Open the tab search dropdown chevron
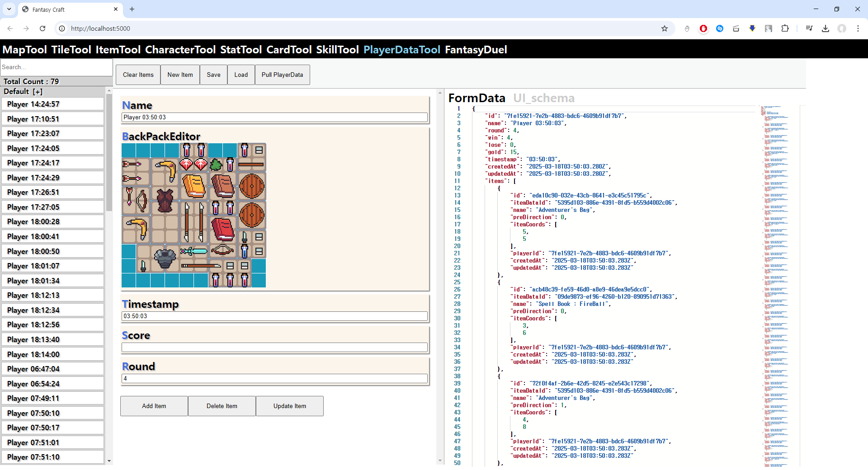This screenshot has width=868, height=470. 9,9
